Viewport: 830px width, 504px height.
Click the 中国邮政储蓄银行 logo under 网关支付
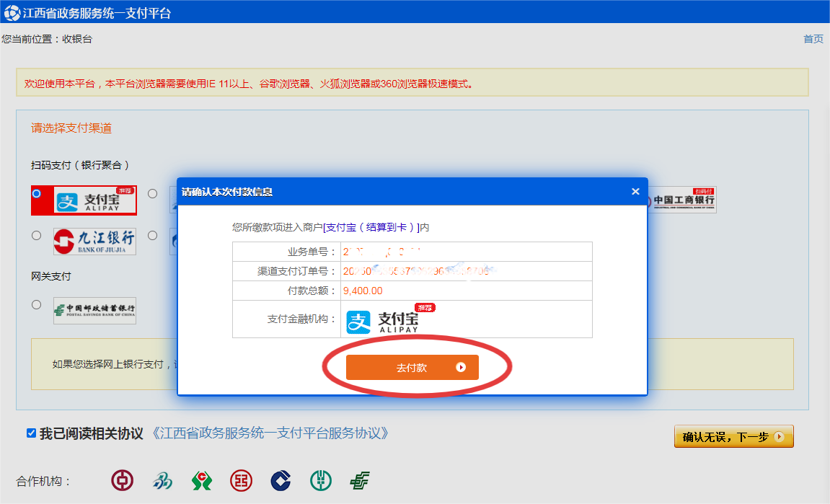point(94,310)
